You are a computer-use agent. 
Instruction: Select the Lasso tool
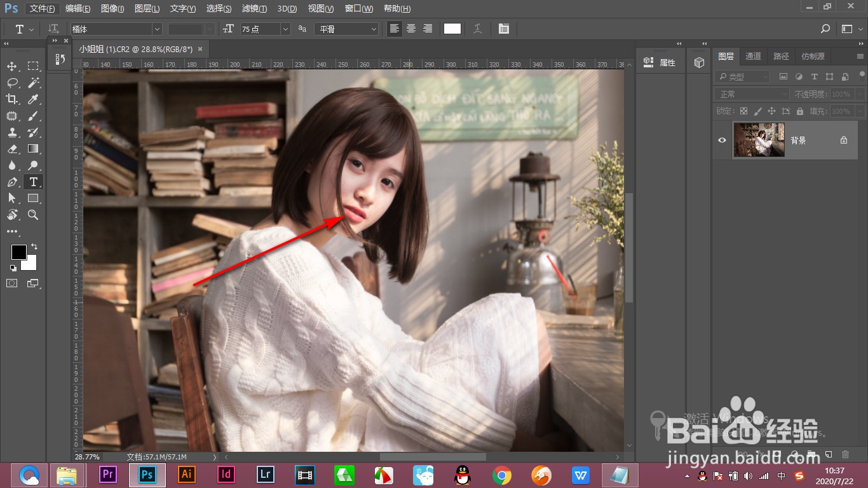pos(12,83)
